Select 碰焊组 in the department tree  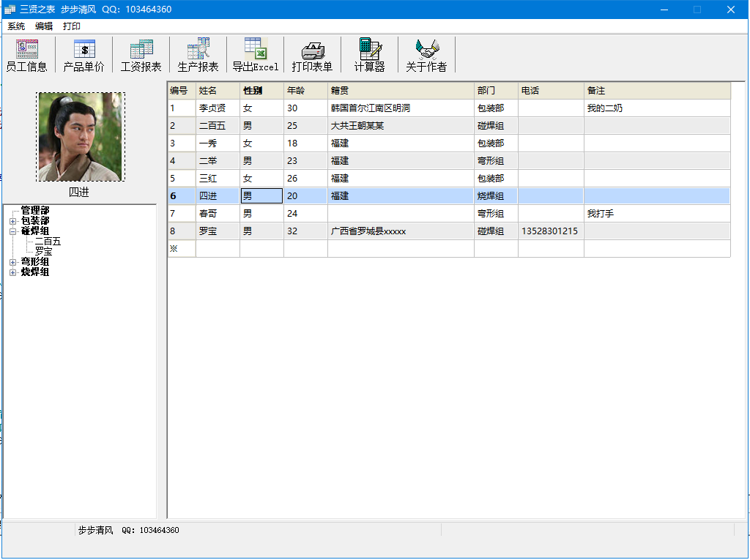tap(35, 231)
